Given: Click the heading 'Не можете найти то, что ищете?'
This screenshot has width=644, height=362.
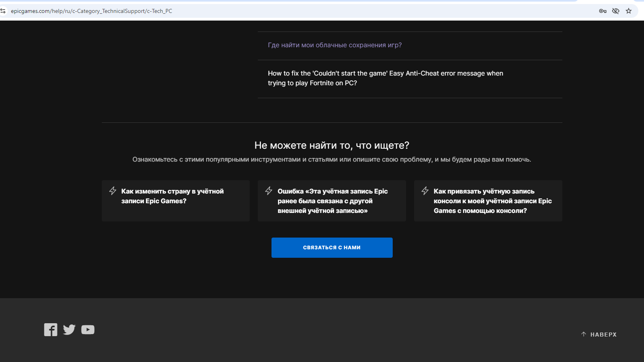Looking at the screenshot, I should coord(332,145).
